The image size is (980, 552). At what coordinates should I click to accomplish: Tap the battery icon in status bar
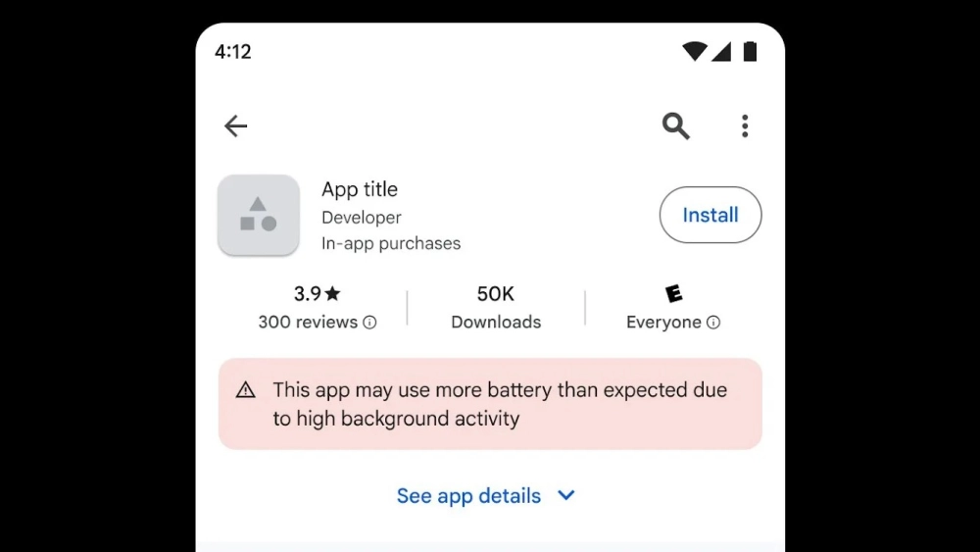coord(750,51)
